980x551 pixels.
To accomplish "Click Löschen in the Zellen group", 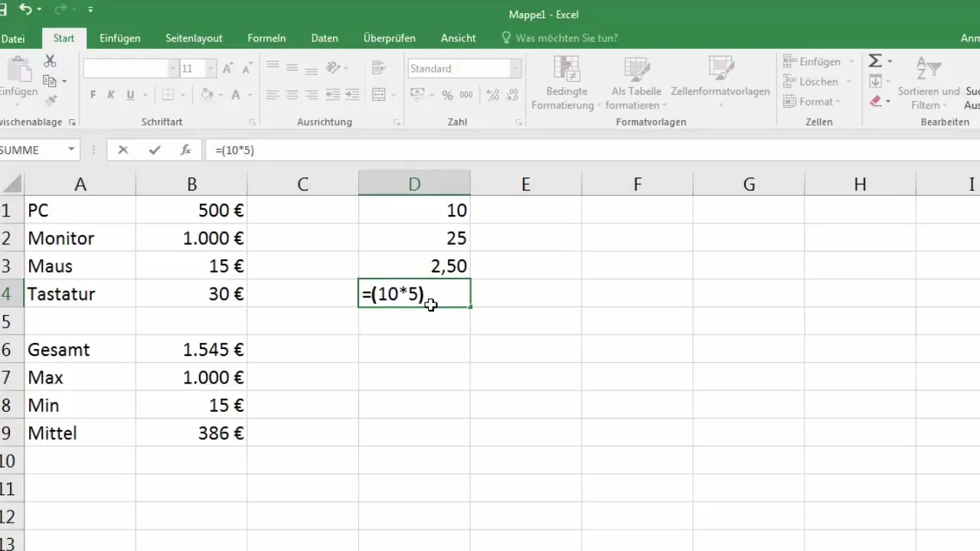I will (811, 81).
